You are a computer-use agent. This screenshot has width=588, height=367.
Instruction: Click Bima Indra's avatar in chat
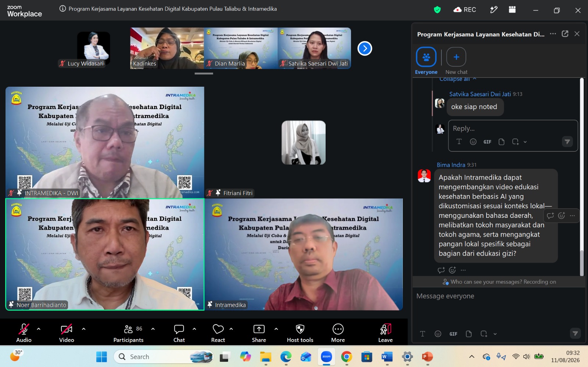pyautogui.click(x=424, y=176)
